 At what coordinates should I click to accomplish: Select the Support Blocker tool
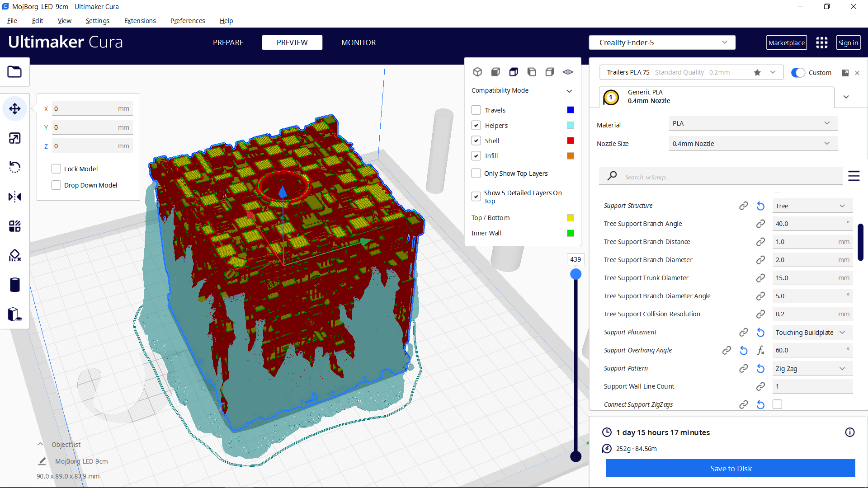click(x=15, y=255)
